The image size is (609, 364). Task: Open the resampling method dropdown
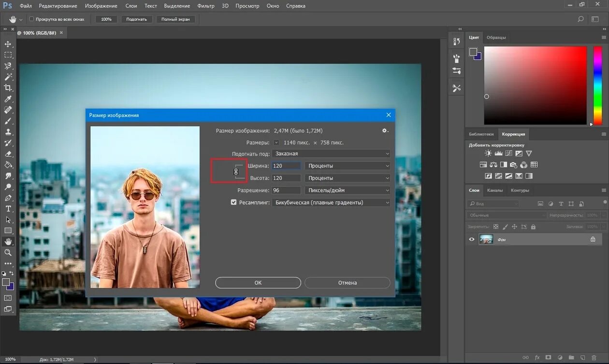[x=331, y=203]
